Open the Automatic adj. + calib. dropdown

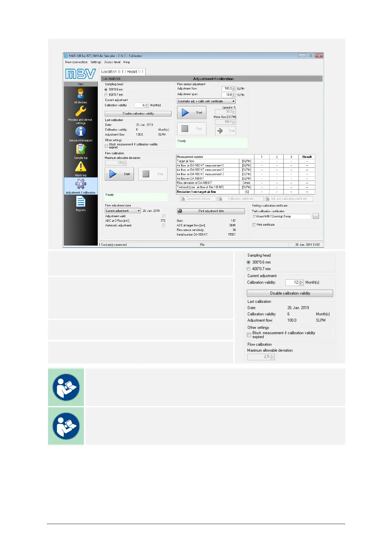coord(206,101)
